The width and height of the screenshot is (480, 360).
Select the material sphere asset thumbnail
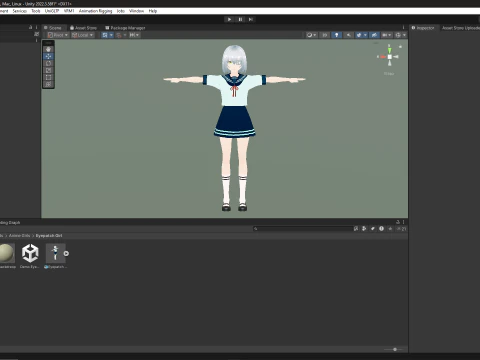7,253
